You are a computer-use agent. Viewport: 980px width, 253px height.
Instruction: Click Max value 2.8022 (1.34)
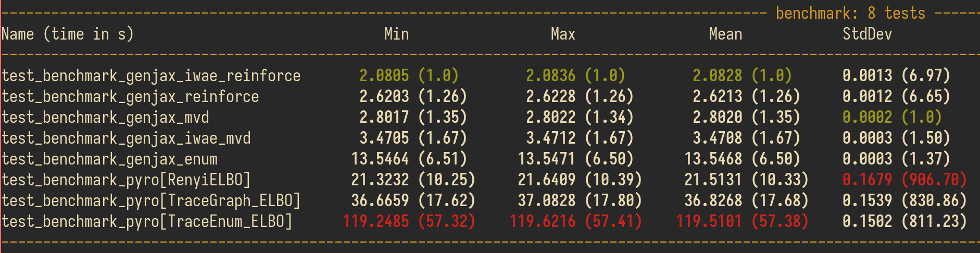click(580, 118)
